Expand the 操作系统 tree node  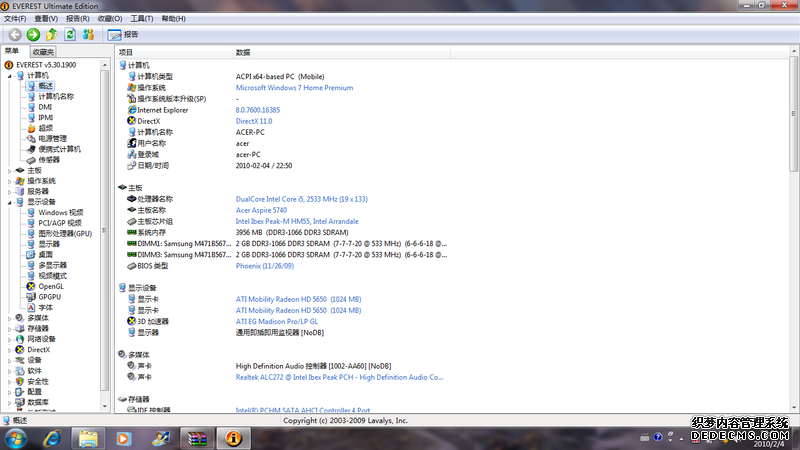9,181
